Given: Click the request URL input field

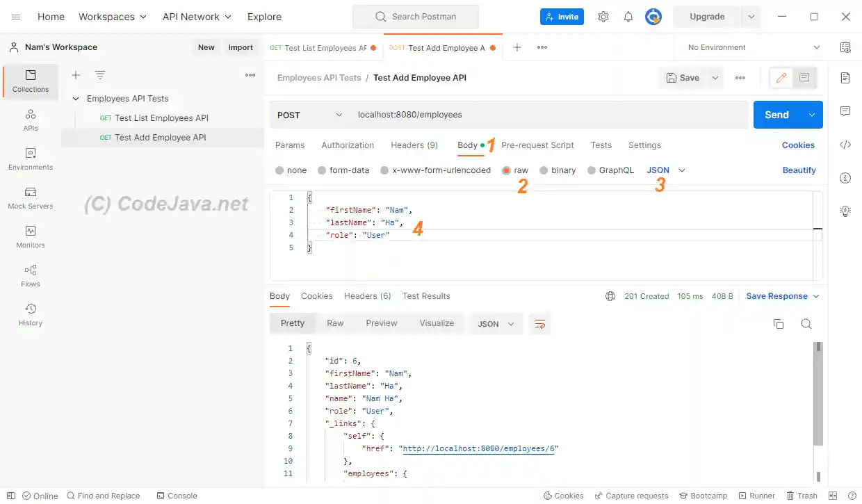Looking at the screenshot, I should [x=487, y=114].
